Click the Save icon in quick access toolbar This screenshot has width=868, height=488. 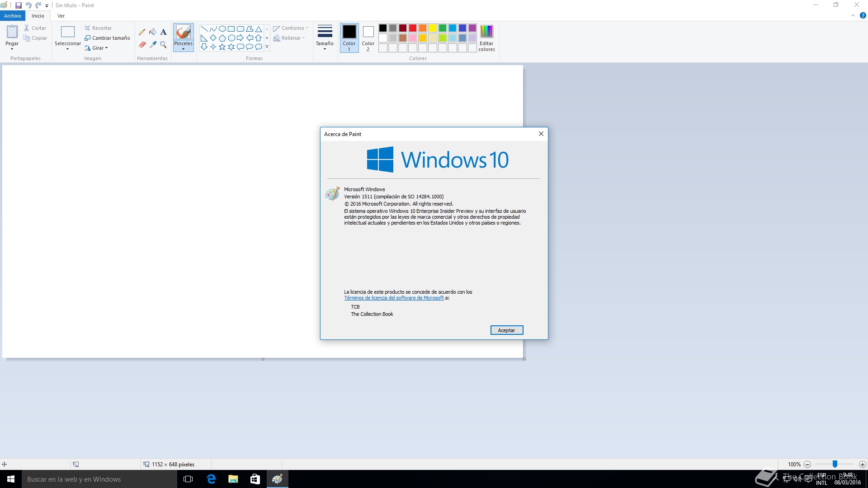(19, 5)
